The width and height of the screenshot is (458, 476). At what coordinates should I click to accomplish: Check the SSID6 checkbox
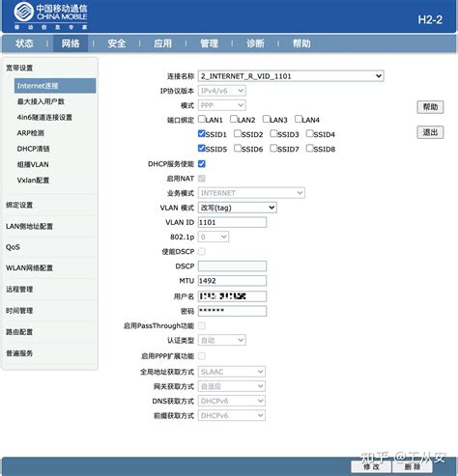[238, 148]
